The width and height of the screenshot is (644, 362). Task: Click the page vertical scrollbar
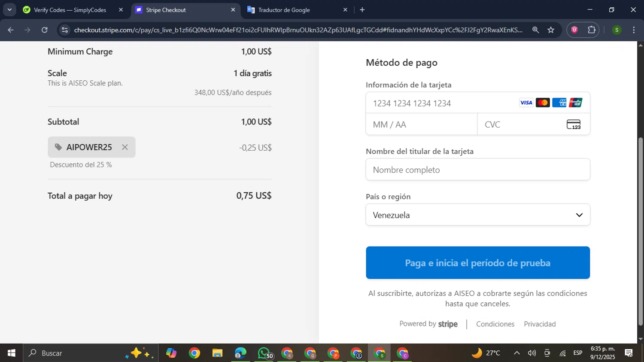tap(641, 231)
